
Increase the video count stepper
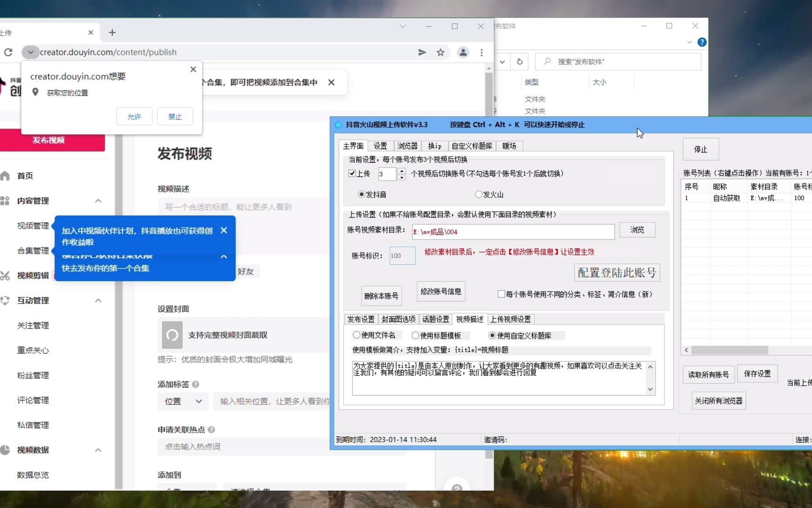(x=401, y=171)
